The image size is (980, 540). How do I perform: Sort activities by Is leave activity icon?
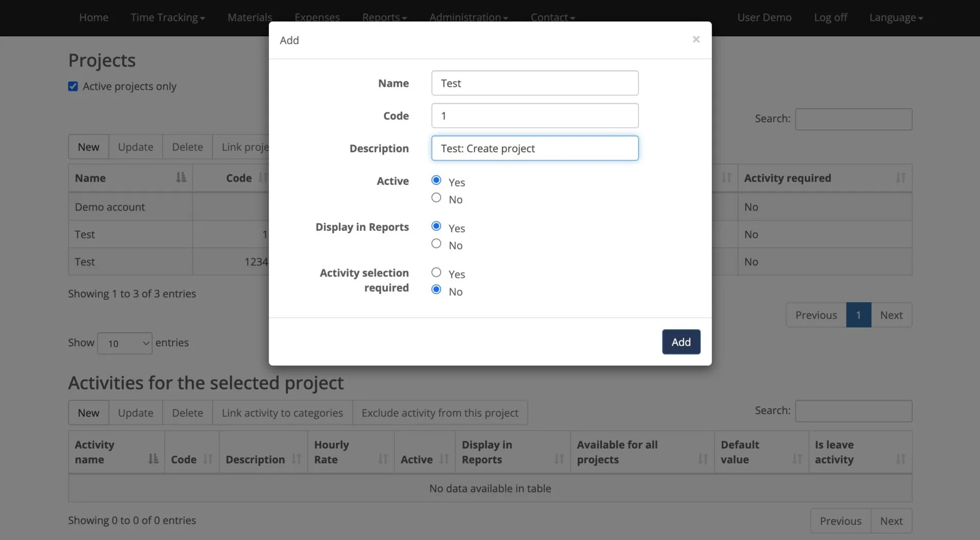point(900,459)
